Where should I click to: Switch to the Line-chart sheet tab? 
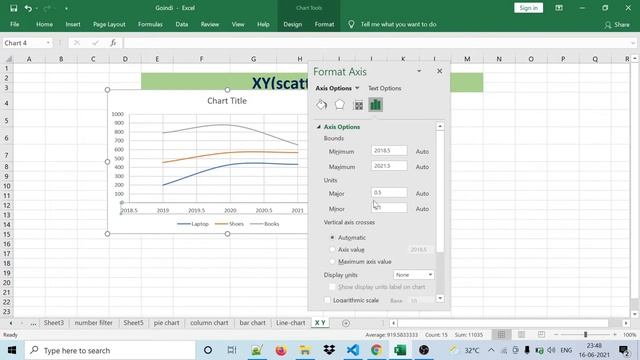pyautogui.click(x=291, y=323)
